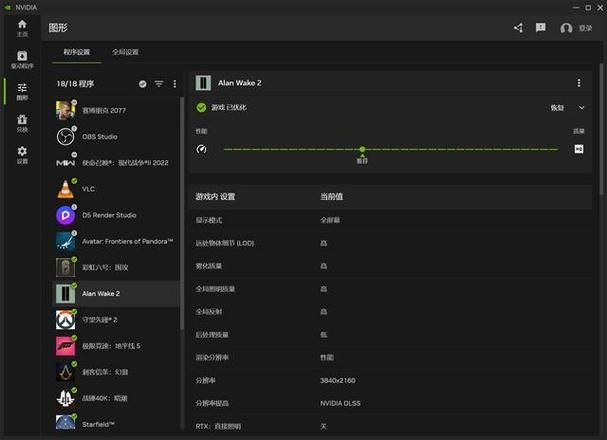This screenshot has width=607, height=440.
Task: Select Alan Wake 2 in the program list
Action: (x=116, y=294)
